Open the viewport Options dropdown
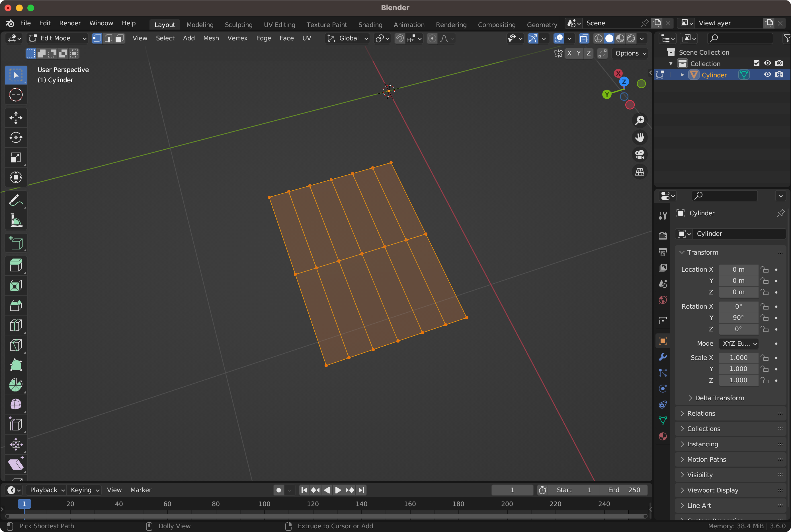 click(630, 53)
